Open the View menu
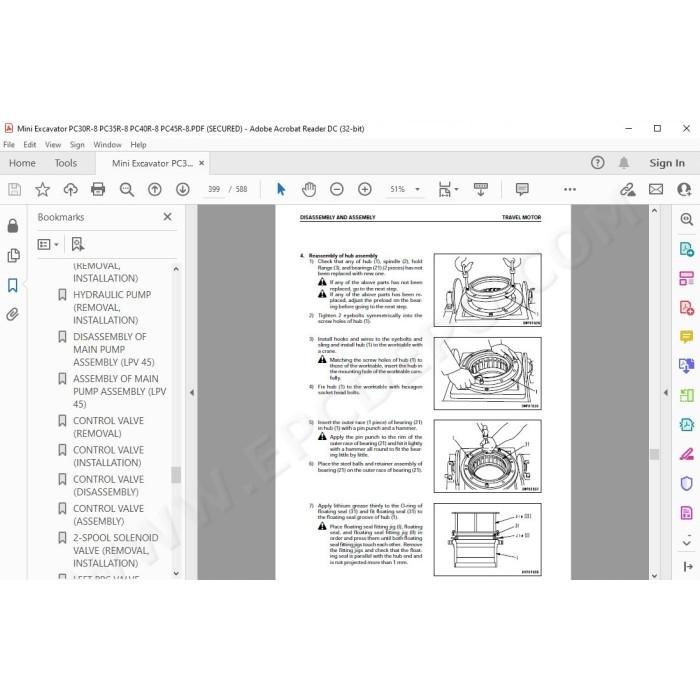 click(53, 145)
